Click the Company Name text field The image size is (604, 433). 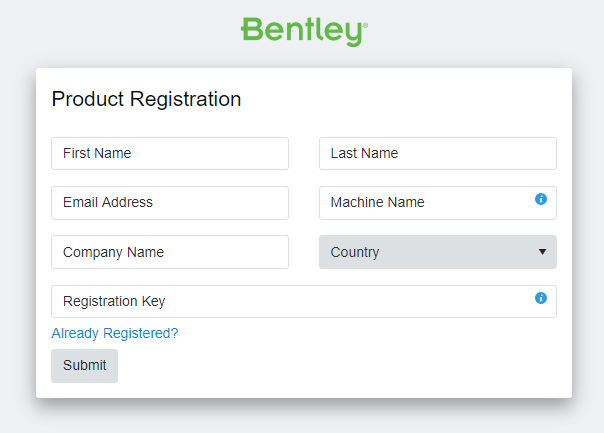click(x=169, y=252)
